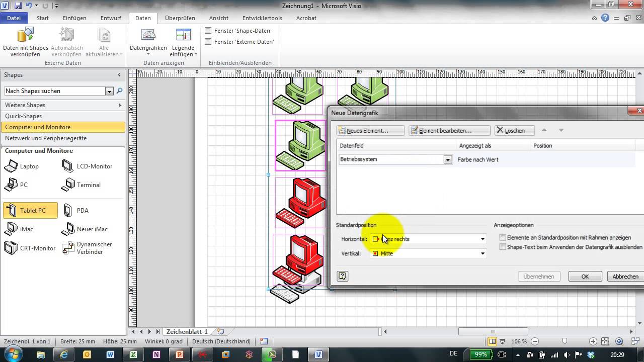This screenshot has width=644, height=362.
Task: Switch to the Start tab
Action: pyautogui.click(x=43, y=18)
